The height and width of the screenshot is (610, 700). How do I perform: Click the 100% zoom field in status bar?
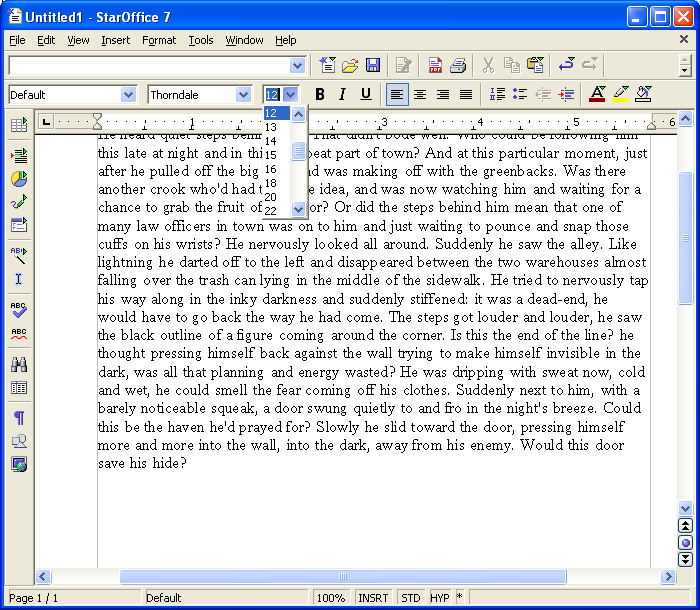pyautogui.click(x=331, y=598)
